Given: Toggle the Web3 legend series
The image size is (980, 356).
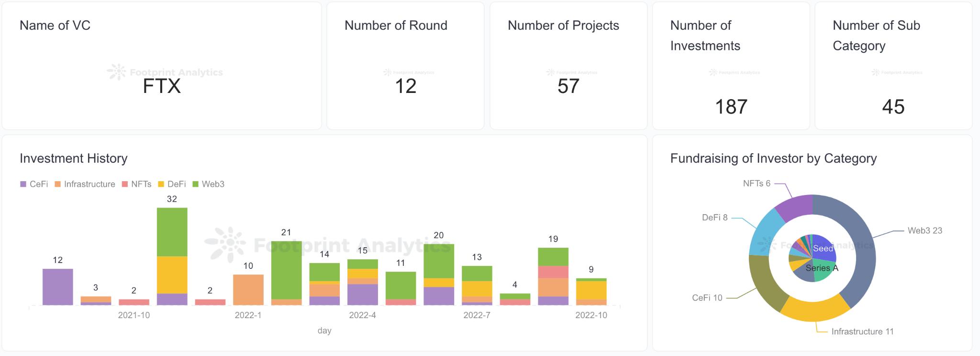Looking at the screenshot, I should [208, 184].
